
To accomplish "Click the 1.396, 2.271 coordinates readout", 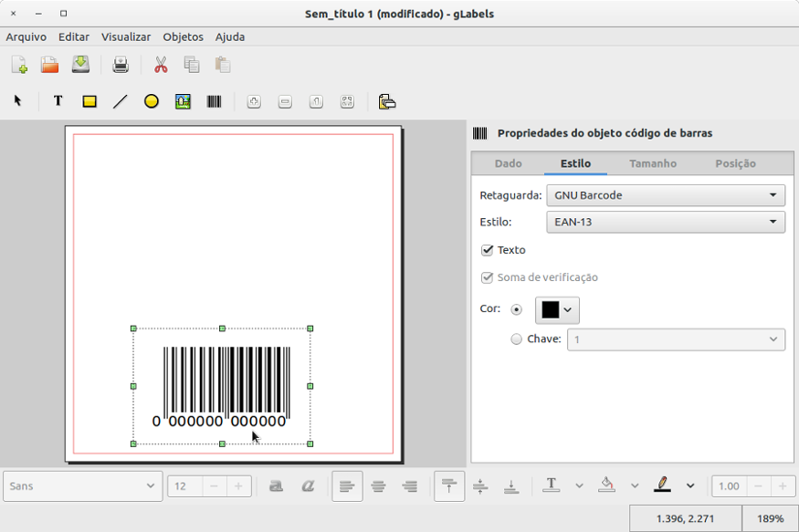I will tap(686, 518).
